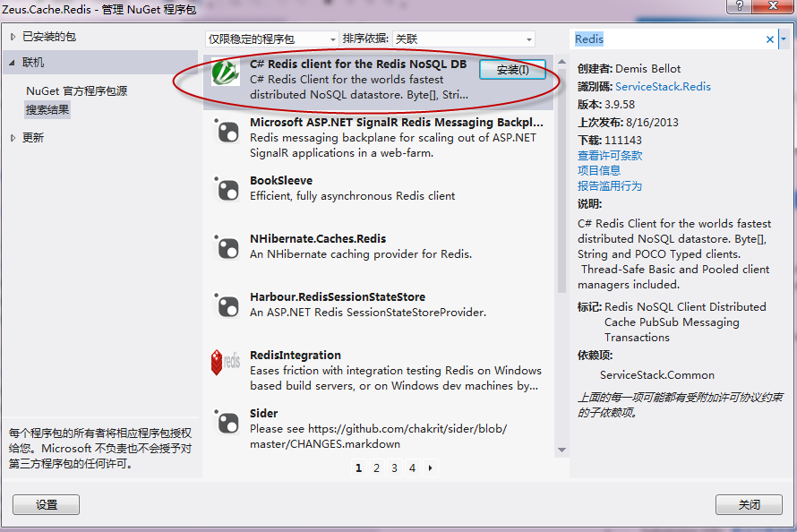This screenshot has height=532, width=797.
Task: Click the BookSleeve package icon
Action: click(226, 189)
